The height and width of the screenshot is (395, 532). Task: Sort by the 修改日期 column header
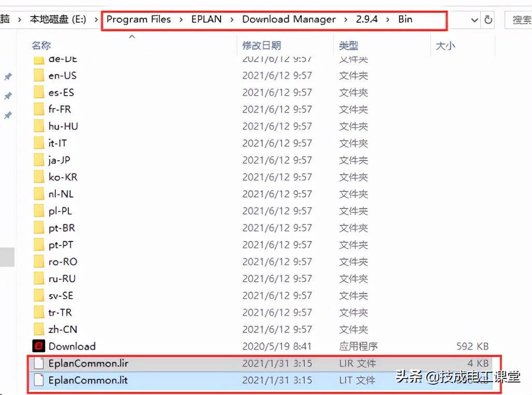tap(262, 45)
